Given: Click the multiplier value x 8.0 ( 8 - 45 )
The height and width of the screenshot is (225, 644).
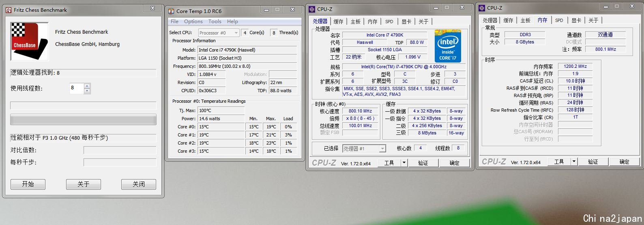Looking at the screenshot, I should click(x=361, y=118).
